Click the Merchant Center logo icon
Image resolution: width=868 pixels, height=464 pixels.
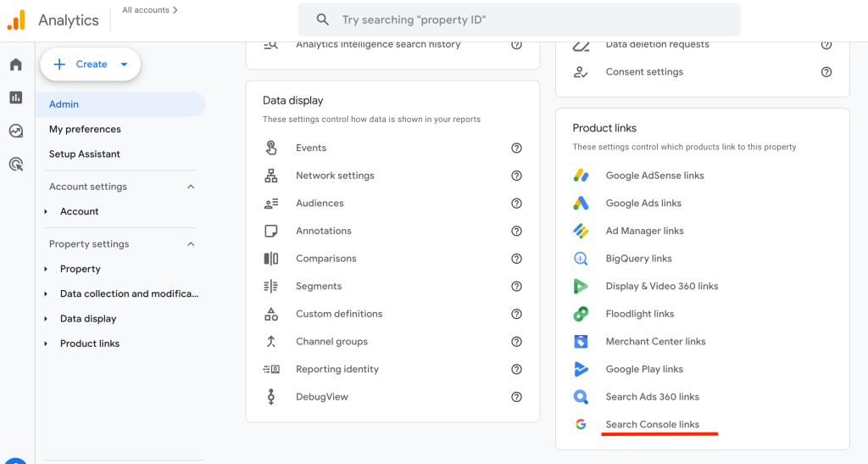tap(581, 342)
